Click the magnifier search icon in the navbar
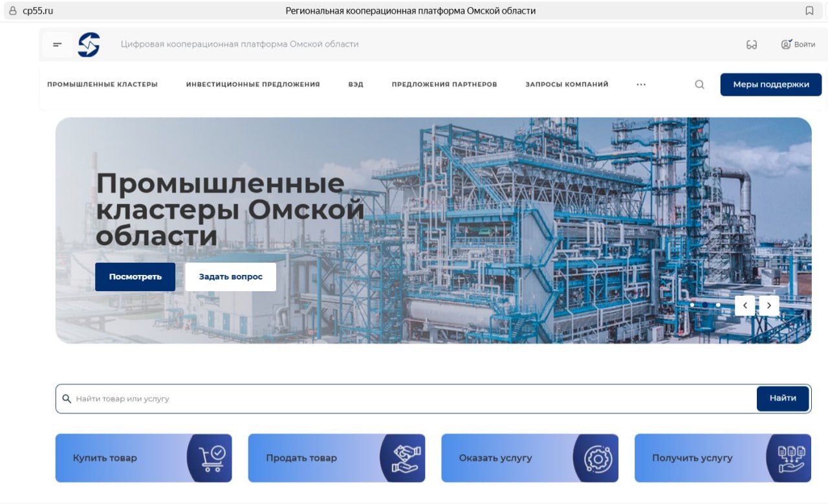 pos(699,84)
